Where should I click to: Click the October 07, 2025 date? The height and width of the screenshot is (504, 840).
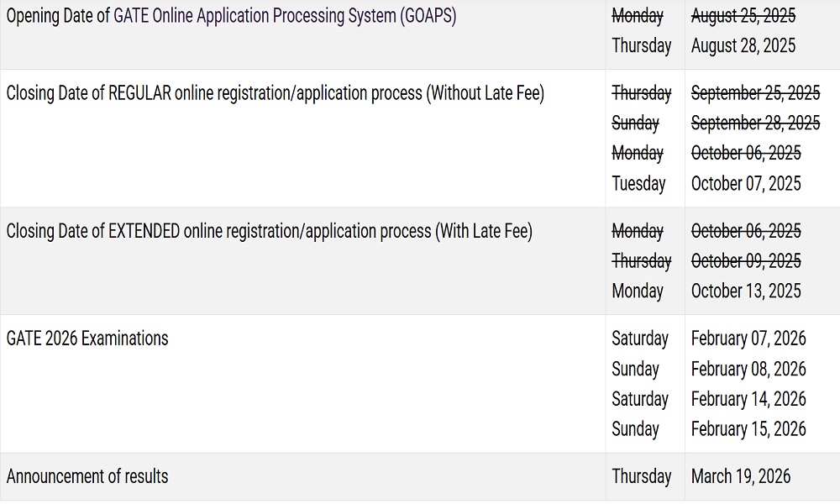(746, 183)
